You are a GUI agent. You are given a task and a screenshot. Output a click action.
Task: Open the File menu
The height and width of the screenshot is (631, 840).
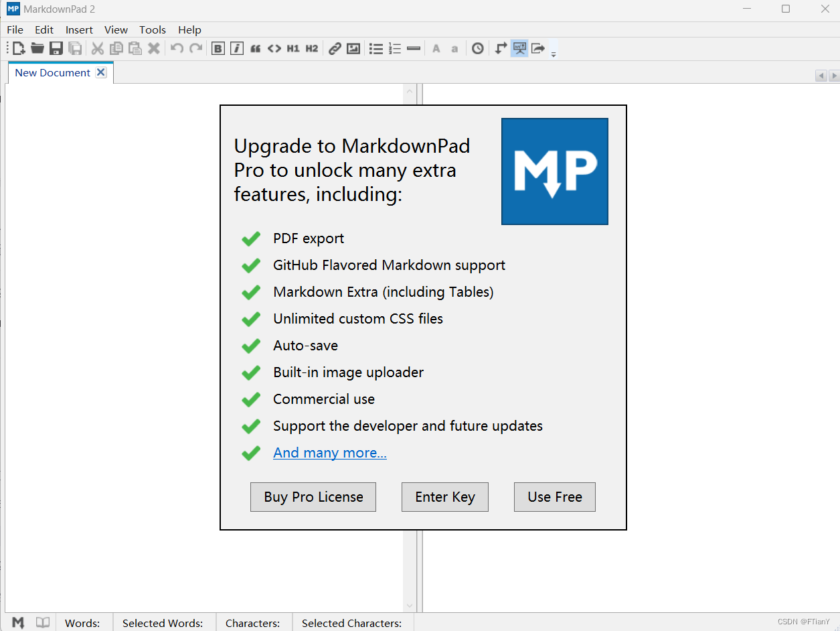pos(15,29)
